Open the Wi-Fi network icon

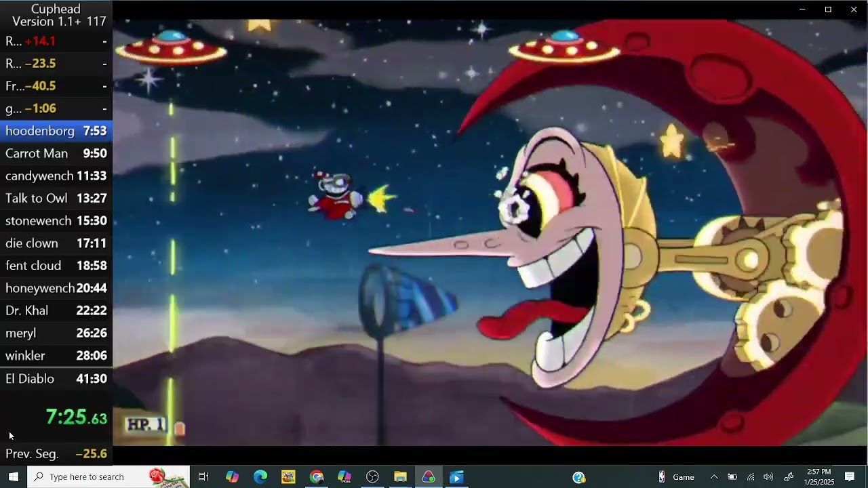tap(751, 476)
